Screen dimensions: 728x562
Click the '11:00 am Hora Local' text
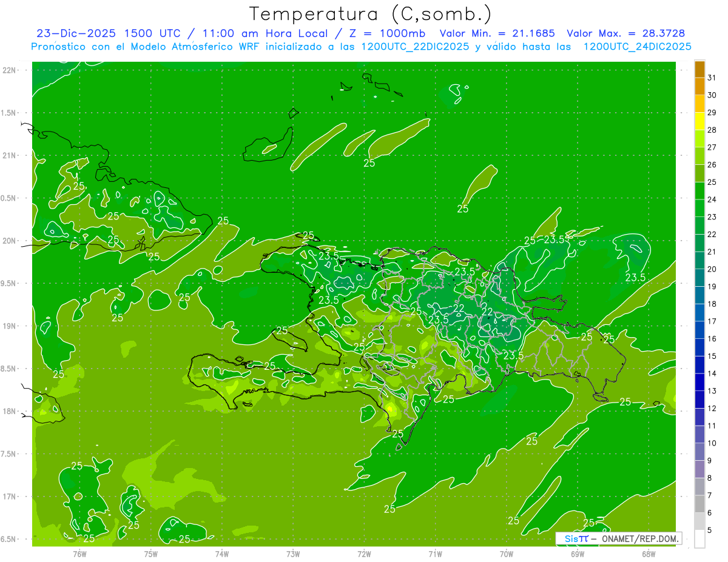[x=264, y=33]
